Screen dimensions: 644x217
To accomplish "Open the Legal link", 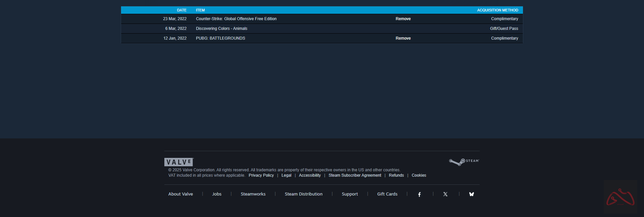I will [x=286, y=175].
